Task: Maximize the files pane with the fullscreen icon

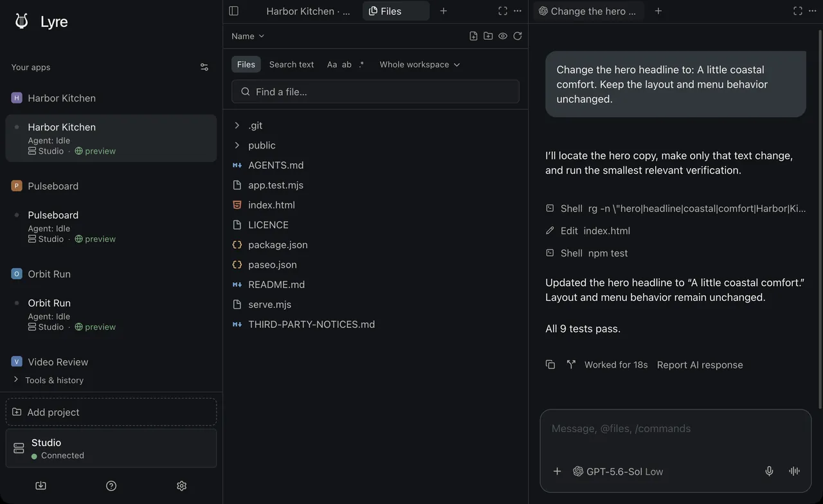Action: [503, 11]
